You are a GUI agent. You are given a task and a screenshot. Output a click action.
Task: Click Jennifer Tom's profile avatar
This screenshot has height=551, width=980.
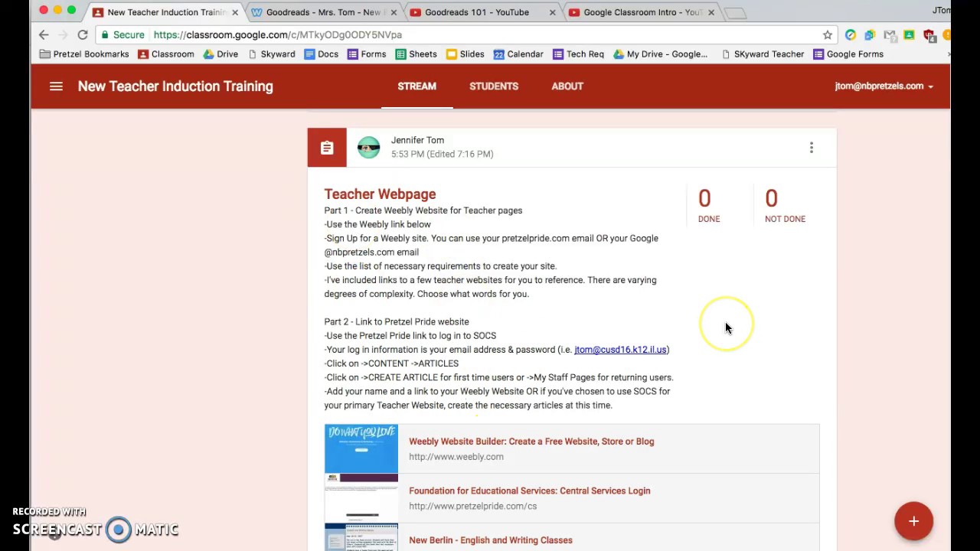point(368,148)
